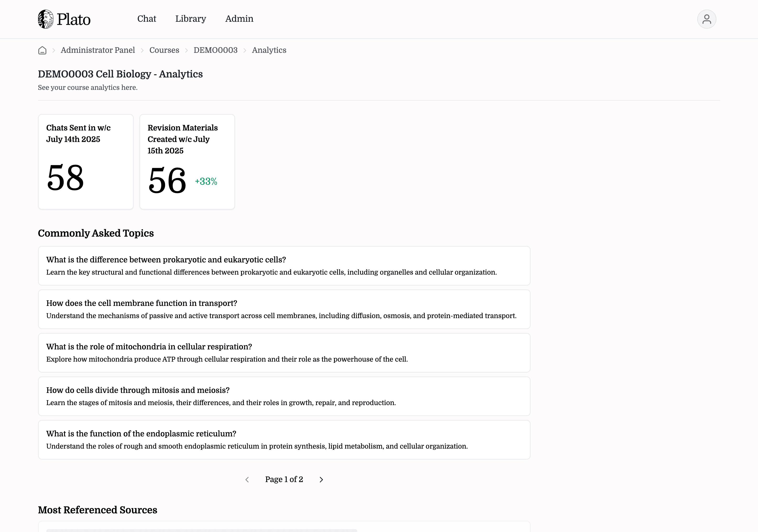
Task: Open the Chat nav item
Action: (x=147, y=19)
